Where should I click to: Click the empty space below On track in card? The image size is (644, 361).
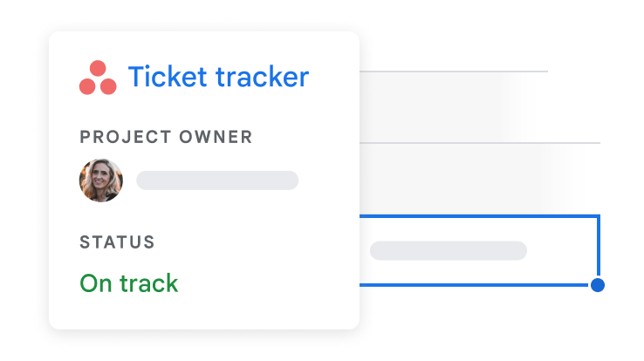tap(201, 312)
